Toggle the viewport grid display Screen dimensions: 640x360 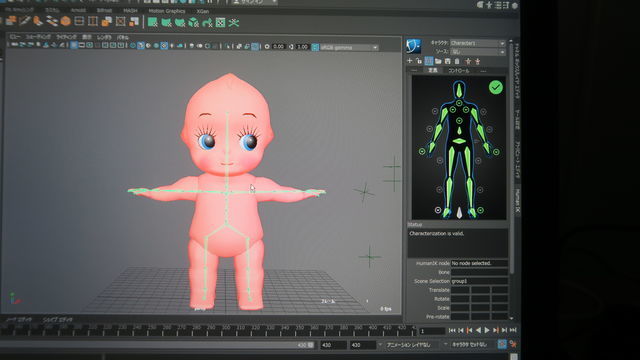click(74, 45)
